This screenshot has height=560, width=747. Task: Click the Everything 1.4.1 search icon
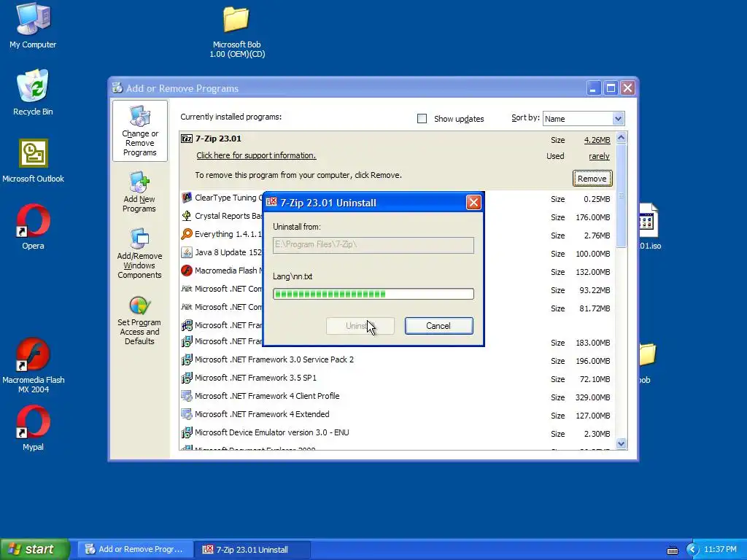pos(187,234)
